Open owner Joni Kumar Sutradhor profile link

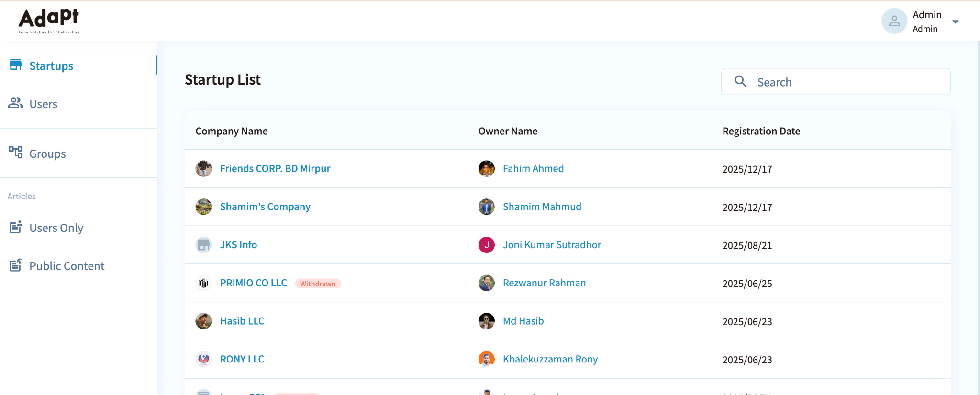[x=552, y=245]
